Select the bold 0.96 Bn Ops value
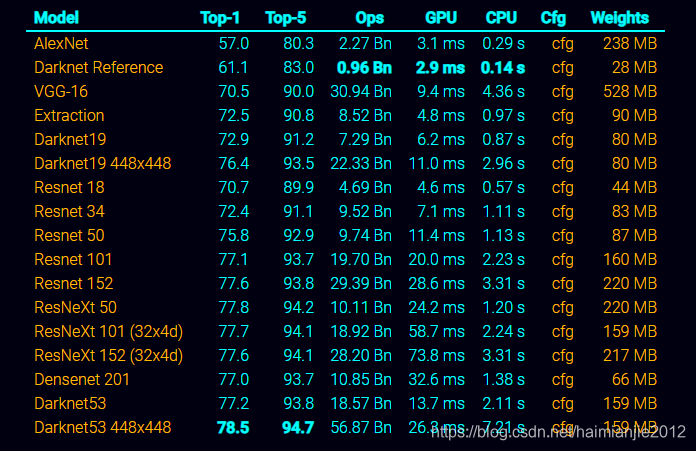 [x=364, y=67]
